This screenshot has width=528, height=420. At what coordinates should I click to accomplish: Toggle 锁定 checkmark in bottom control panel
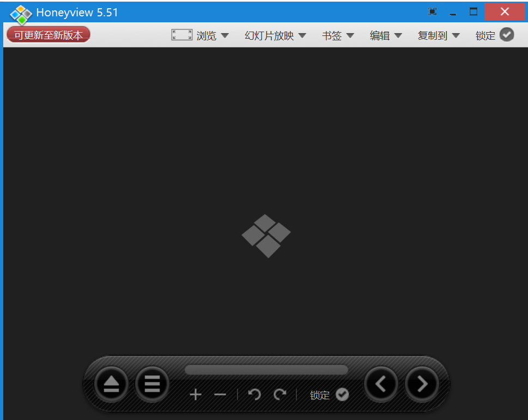click(342, 395)
